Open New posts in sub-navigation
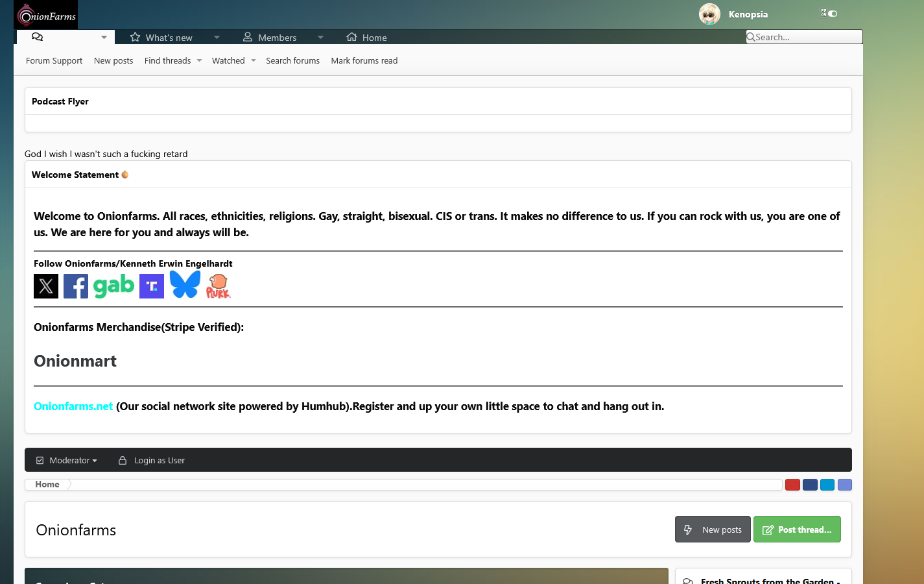 point(113,60)
